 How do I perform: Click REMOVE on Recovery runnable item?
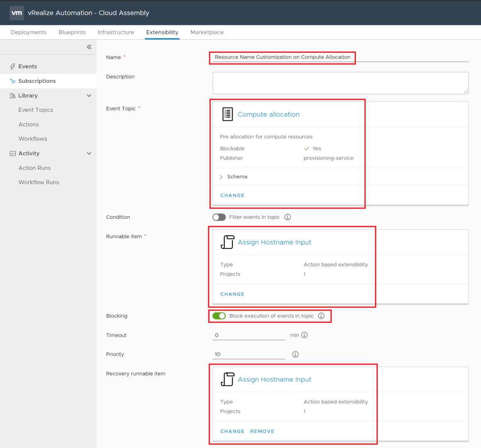(262, 431)
